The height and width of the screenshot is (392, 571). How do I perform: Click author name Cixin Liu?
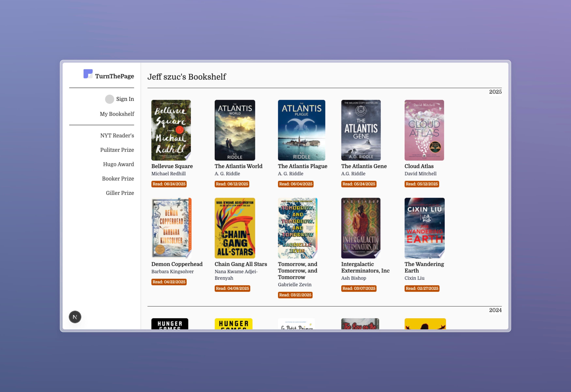click(x=415, y=278)
